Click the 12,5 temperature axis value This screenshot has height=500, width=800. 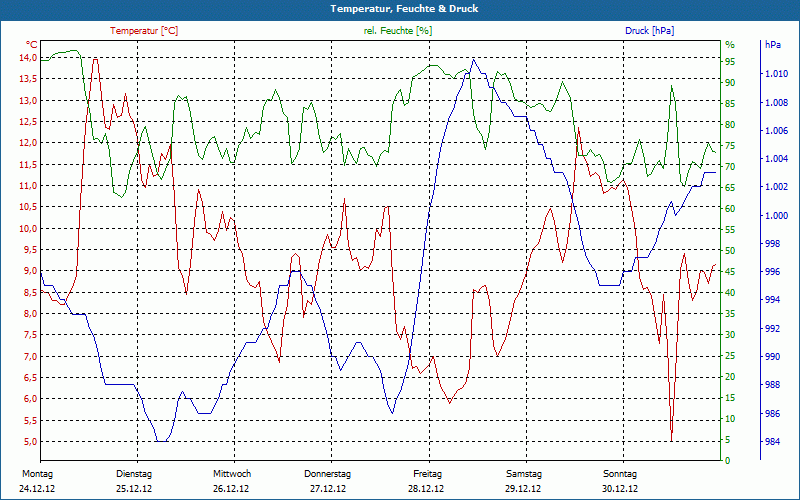pos(28,122)
